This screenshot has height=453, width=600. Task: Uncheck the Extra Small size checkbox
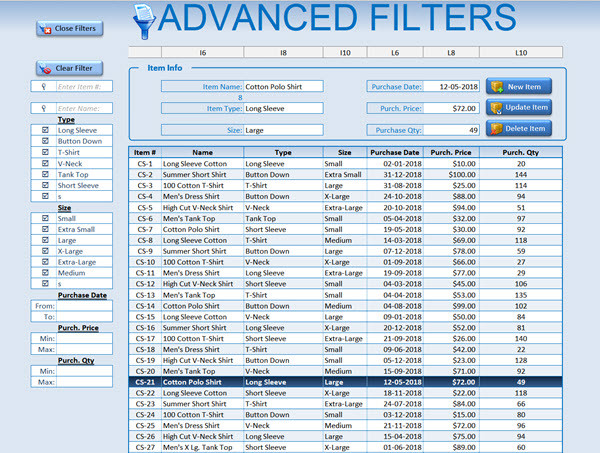(44, 229)
